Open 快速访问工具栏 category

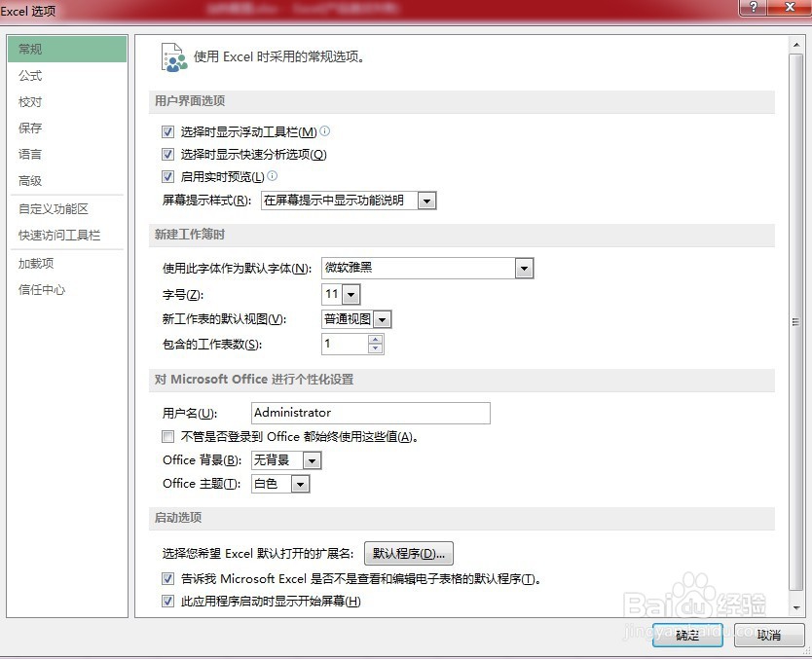pos(67,236)
